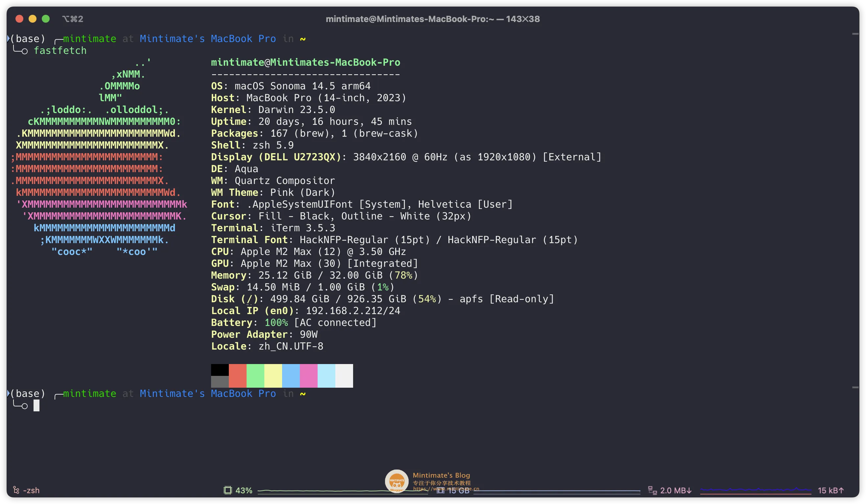This screenshot has height=504, width=866.
Task: Click the blue prompt mark at the latest prompt
Action: [9, 394]
